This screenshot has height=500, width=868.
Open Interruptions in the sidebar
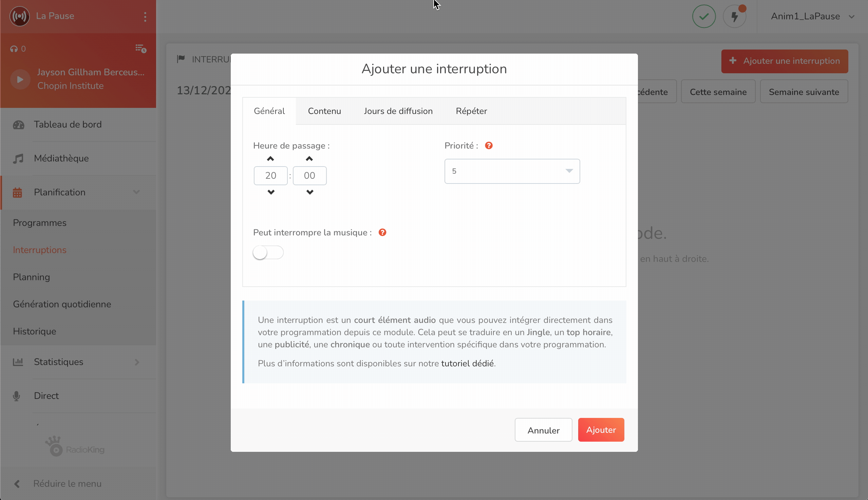coord(39,250)
